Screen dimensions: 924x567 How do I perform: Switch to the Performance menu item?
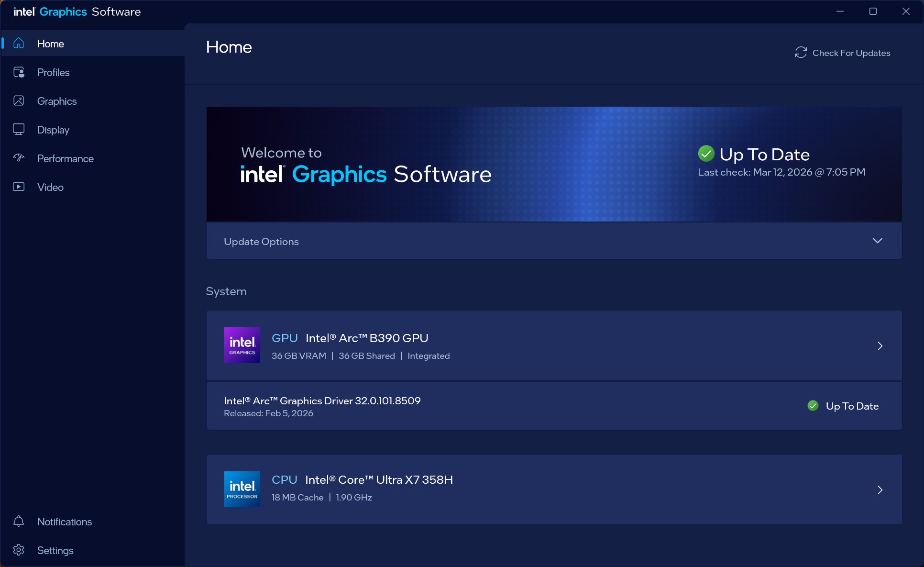click(x=65, y=158)
